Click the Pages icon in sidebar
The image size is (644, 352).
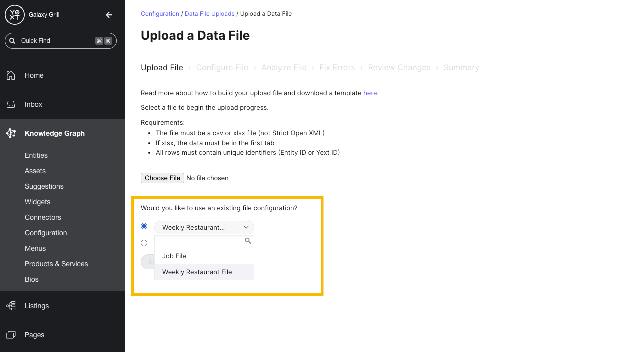[x=11, y=335]
